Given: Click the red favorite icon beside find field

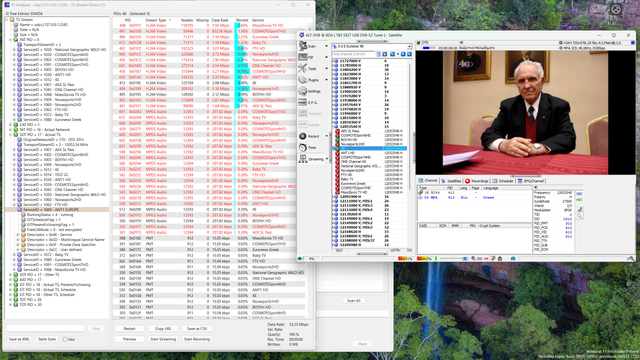Looking at the screenshot, I should pos(384,54).
